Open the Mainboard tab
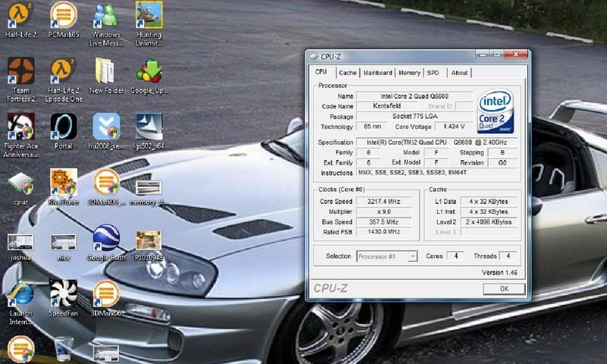The width and height of the screenshot is (607, 364). 377,73
